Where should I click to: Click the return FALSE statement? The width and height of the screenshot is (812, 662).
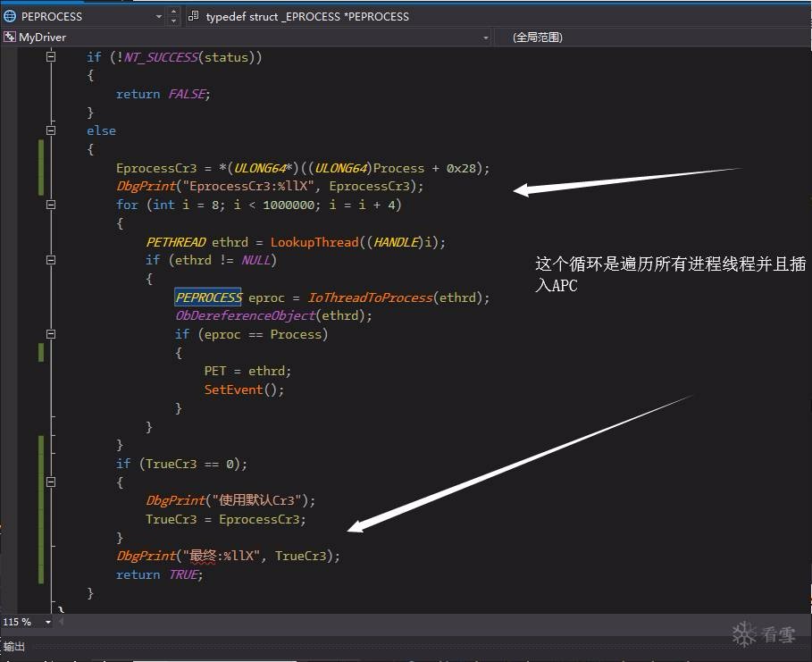pos(163,94)
